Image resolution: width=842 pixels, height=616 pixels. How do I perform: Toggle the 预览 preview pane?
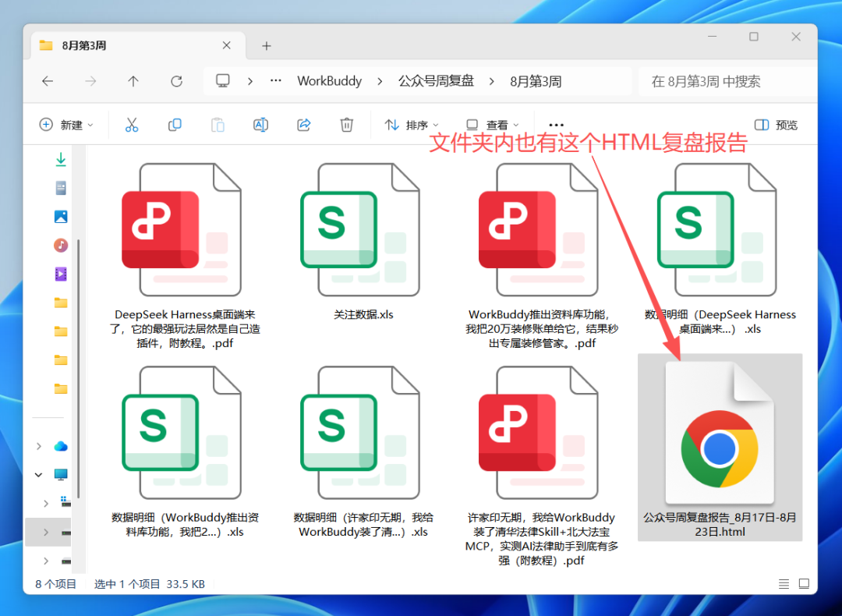(x=776, y=125)
